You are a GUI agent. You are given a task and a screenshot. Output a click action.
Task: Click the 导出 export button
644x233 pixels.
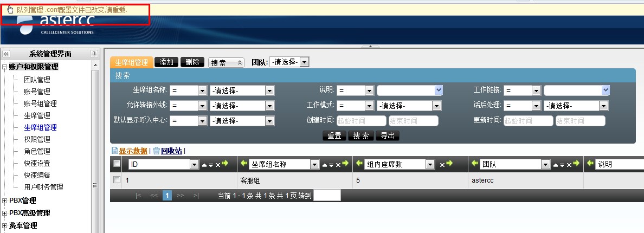(387, 136)
